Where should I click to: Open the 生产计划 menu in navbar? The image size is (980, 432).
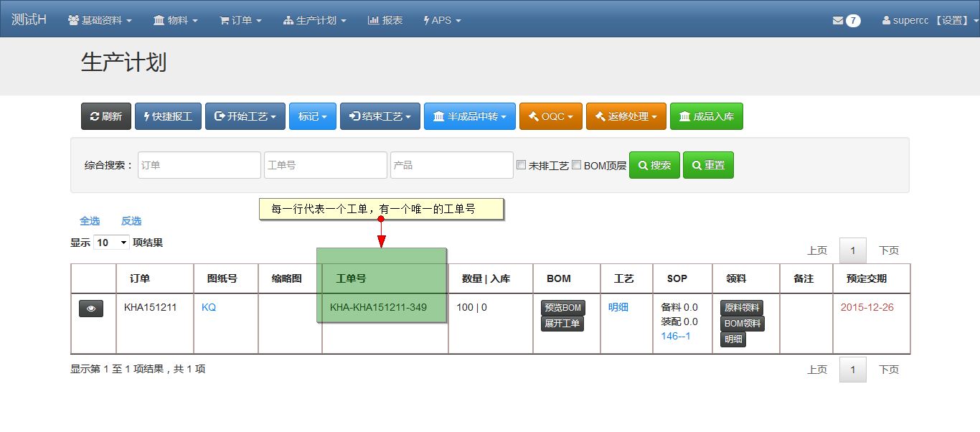coord(314,21)
